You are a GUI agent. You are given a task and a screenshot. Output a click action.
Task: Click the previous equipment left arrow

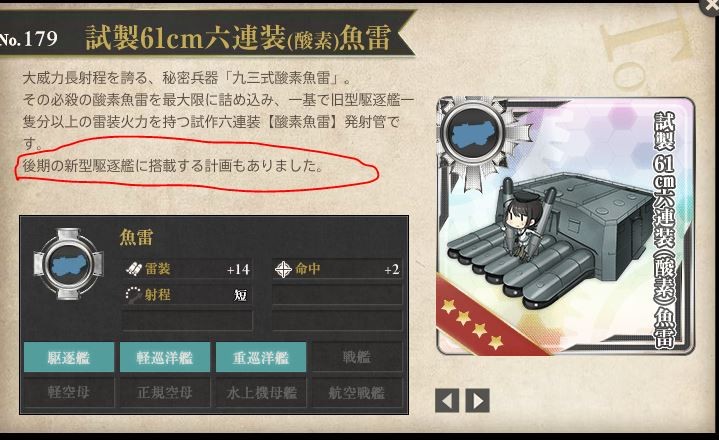[447, 401]
